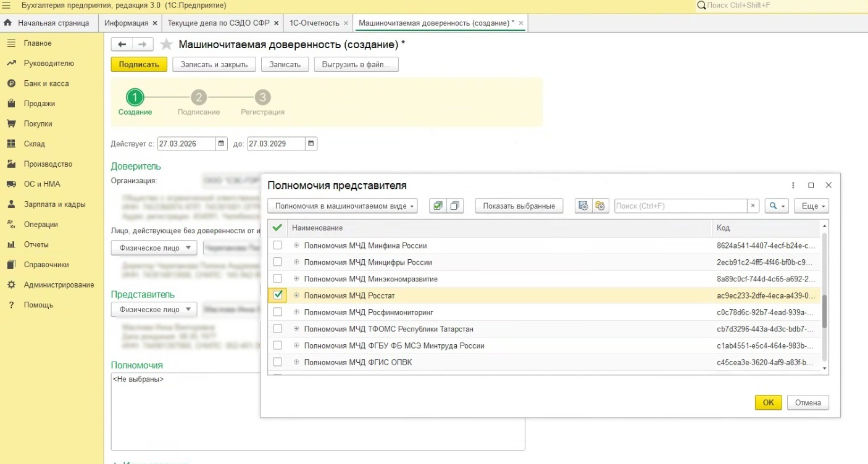Image resolution: width=868 pixels, height=464 pixels.
Task: Click the Производство factory icon
Action: tap(10, 164)
